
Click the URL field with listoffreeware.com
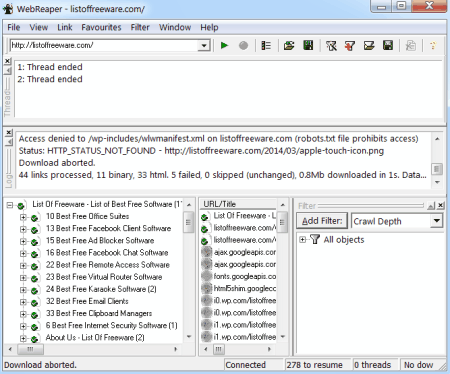[104, 45]
